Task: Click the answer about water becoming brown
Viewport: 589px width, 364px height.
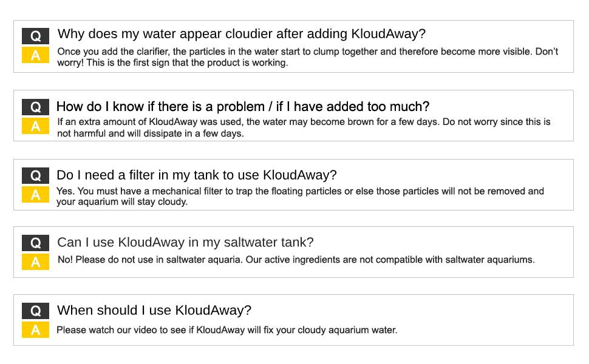Action: [304, 127]
